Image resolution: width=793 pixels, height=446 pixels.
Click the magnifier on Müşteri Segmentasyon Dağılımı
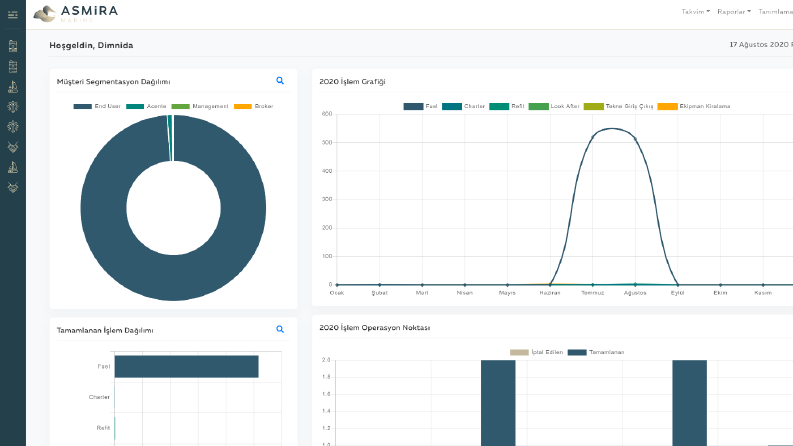280,81
